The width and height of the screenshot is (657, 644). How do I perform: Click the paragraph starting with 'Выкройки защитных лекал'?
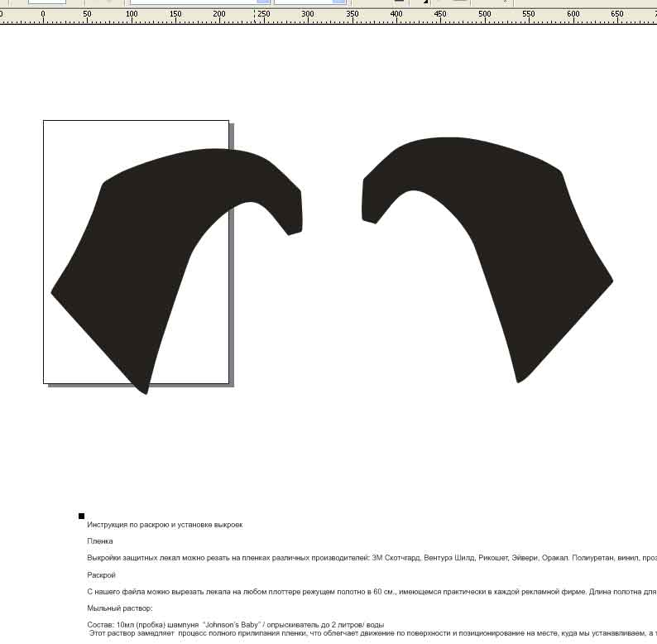point(372,558)
